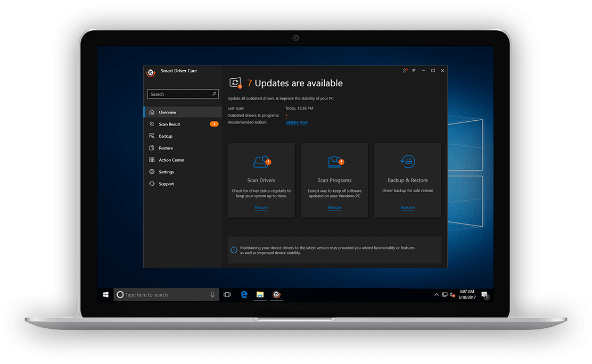Open the Scan Result section

click(183, 124)
